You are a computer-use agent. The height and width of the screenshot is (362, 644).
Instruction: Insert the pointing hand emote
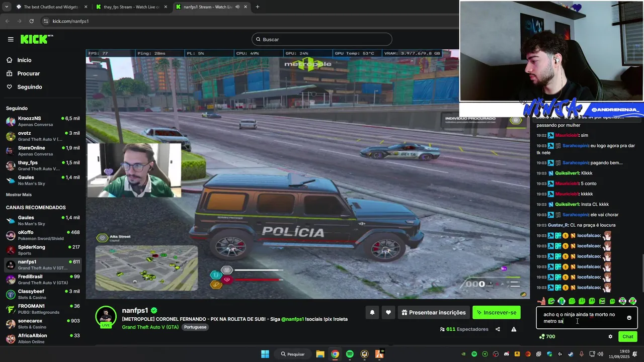(541, 301)
